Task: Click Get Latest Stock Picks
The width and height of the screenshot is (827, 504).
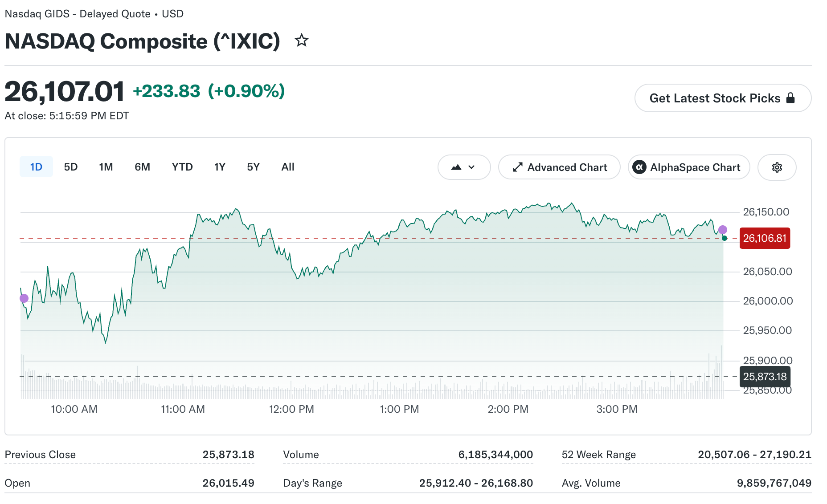Action: point(723,98)
